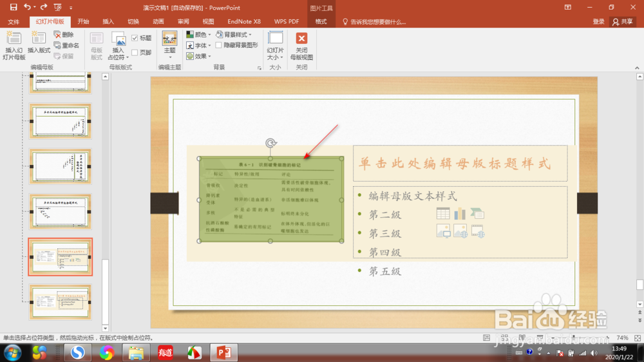Open the WPS PDF tab
Screen dimensions: 644x362
tap(287, 22)
